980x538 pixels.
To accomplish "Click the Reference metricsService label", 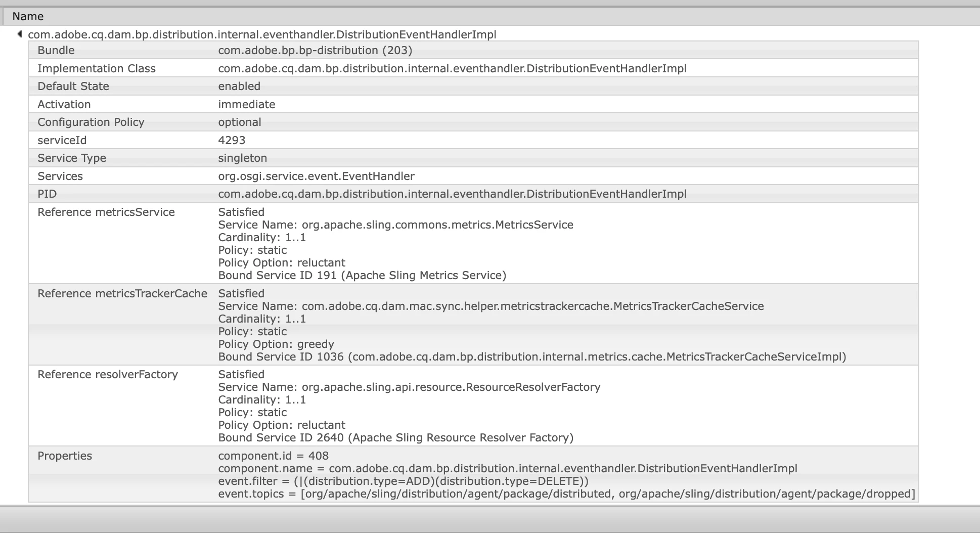I will pos(106,212).
